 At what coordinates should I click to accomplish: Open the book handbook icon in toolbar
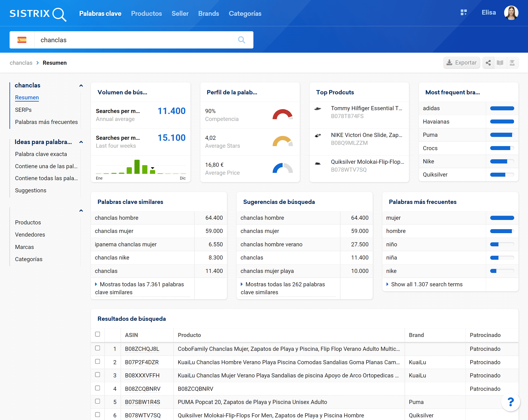[500, 63]
